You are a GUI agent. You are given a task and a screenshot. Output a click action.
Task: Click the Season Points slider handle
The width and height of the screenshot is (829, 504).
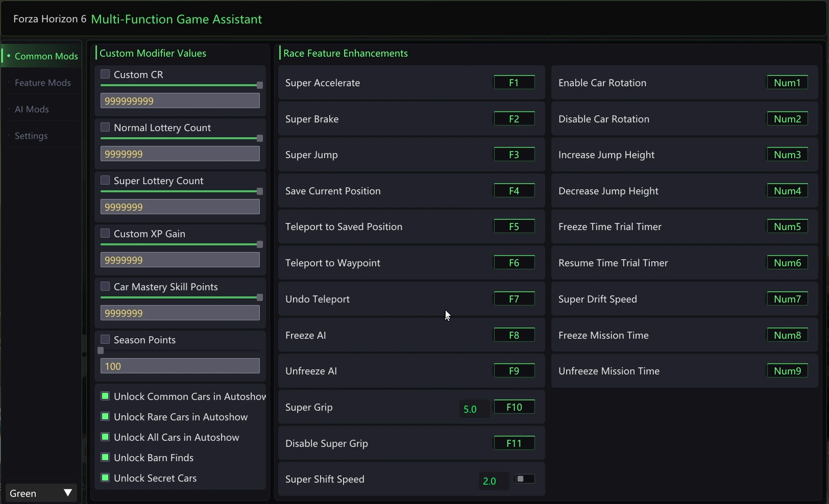click(101, 350)
